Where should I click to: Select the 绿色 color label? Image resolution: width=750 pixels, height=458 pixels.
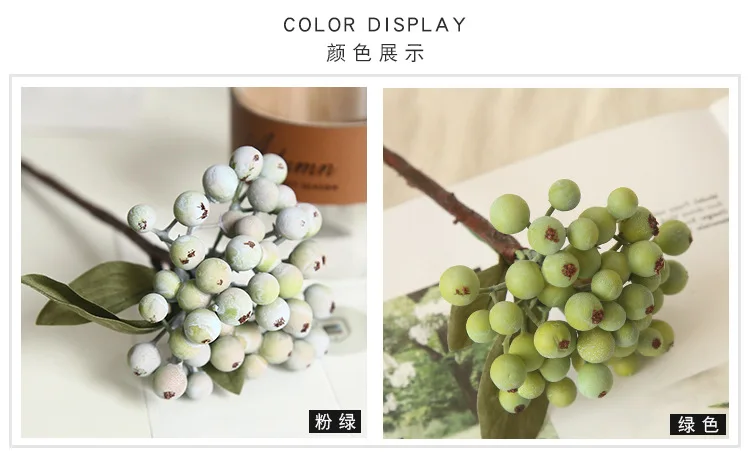(698, 424)
